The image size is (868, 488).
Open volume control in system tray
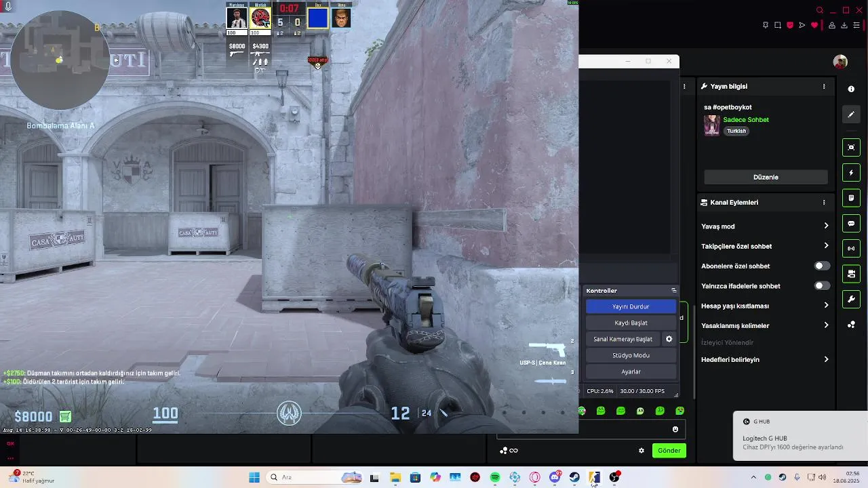tap(823, 478)
